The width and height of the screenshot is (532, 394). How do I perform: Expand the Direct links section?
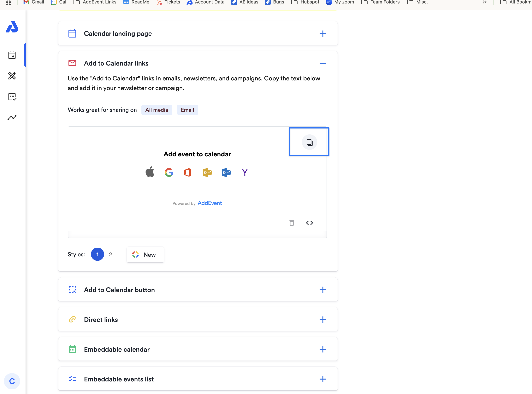pos(322,319)
